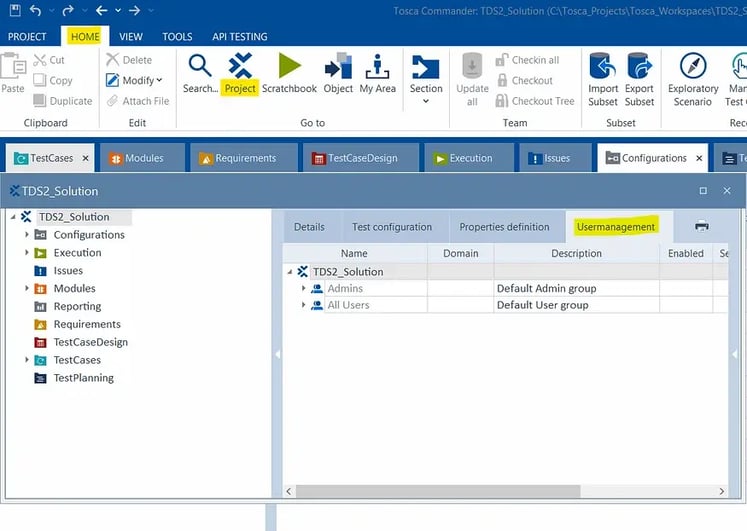Expand the All Users group row
Screen dimensions: 747x531
click(x=303, y=305)
